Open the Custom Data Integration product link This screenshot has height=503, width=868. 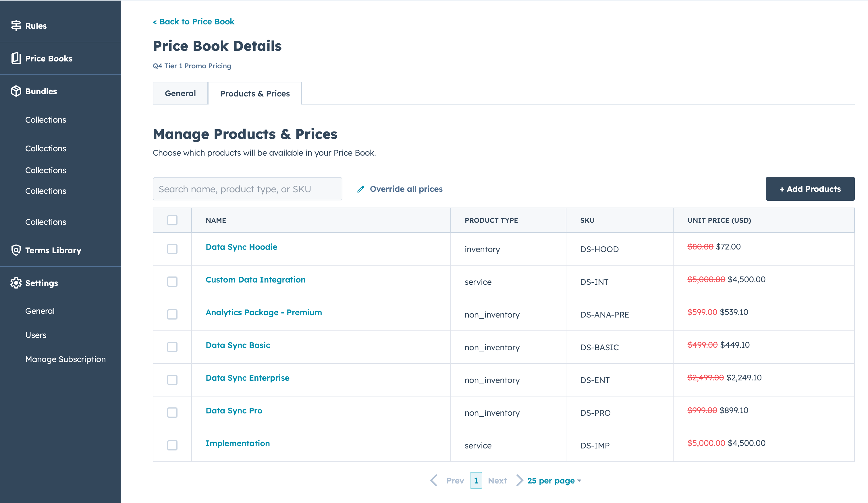pyautogui.click(x=255, y=280)
